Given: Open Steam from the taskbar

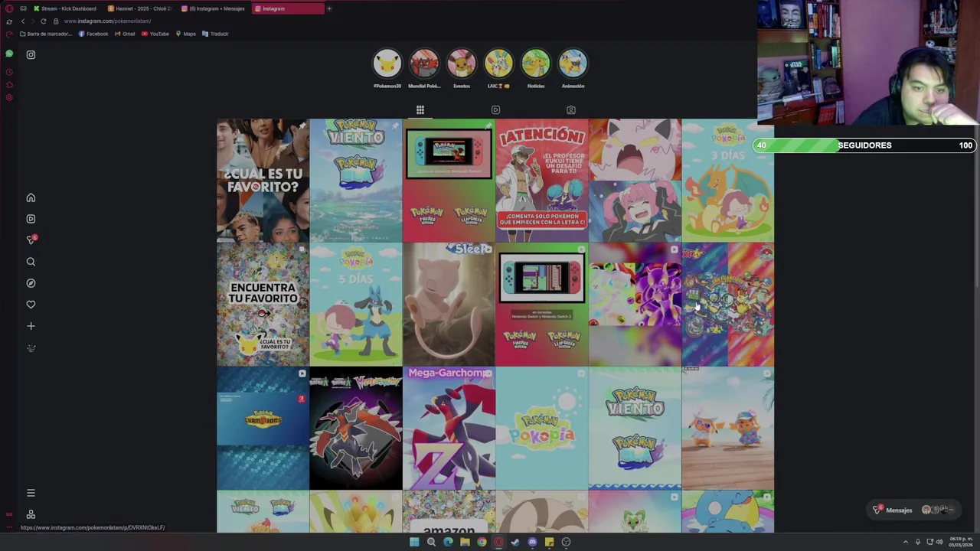Looking at the screenshot, I should tap(515, 542).
